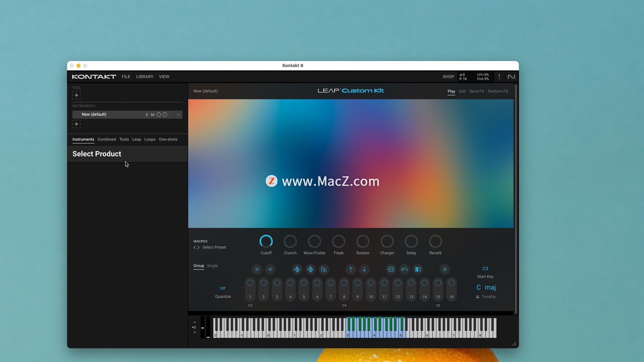The width and height of the screenshot is (644, 362).
Task: Click the exclamation warning icon
Action: click(499, 77)
